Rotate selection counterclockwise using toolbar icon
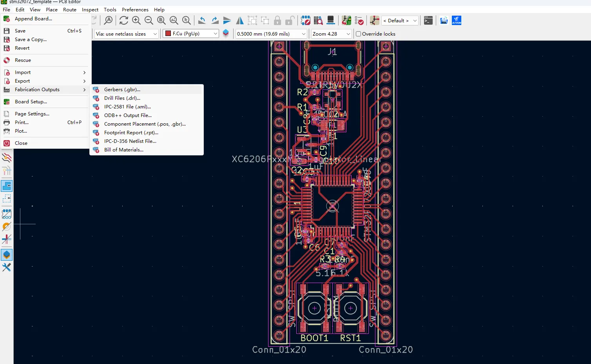Viewport: 591px width, 364px height. coord(202,20)
